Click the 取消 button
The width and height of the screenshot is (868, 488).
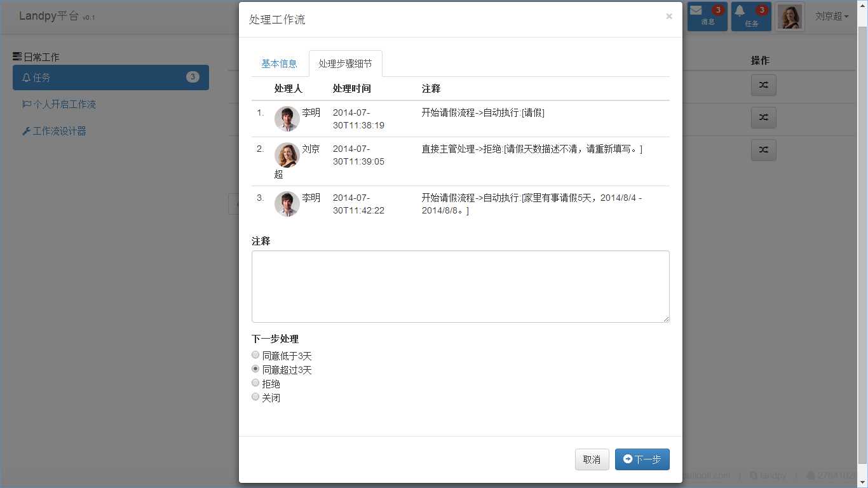coord(592,459)
